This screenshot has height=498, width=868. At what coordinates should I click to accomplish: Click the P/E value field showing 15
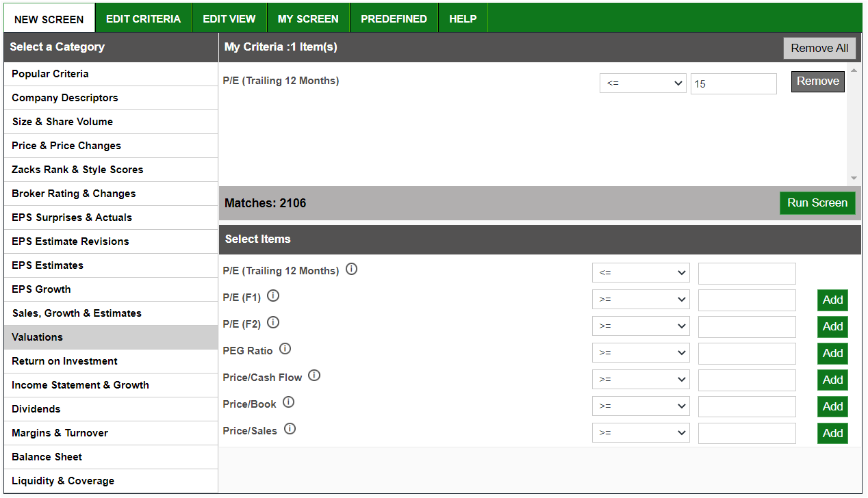[x=733, y=83]
